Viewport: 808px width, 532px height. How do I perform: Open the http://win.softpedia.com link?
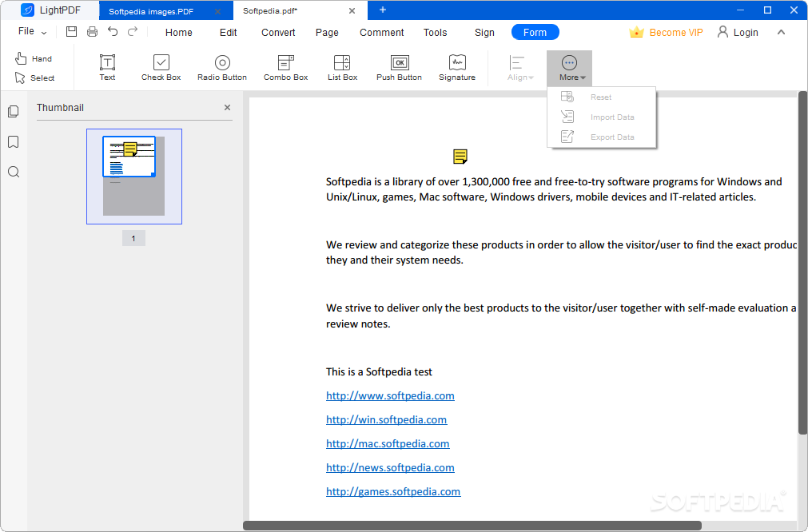[387, 419]
